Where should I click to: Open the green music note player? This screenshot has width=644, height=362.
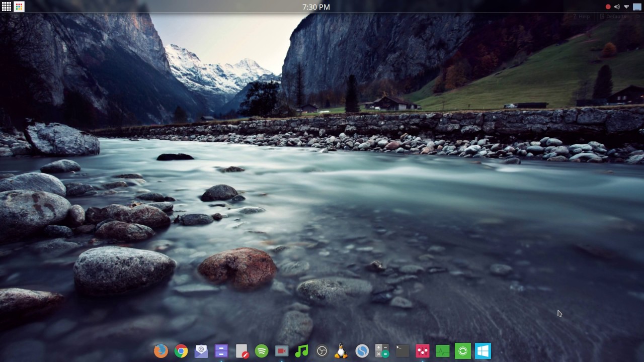pos(302,351)
